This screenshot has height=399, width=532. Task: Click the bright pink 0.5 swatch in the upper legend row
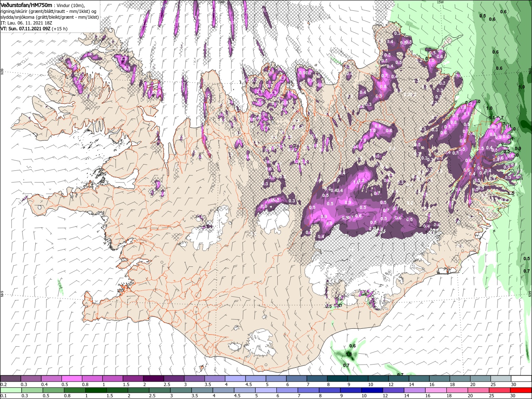coord(71,379)
